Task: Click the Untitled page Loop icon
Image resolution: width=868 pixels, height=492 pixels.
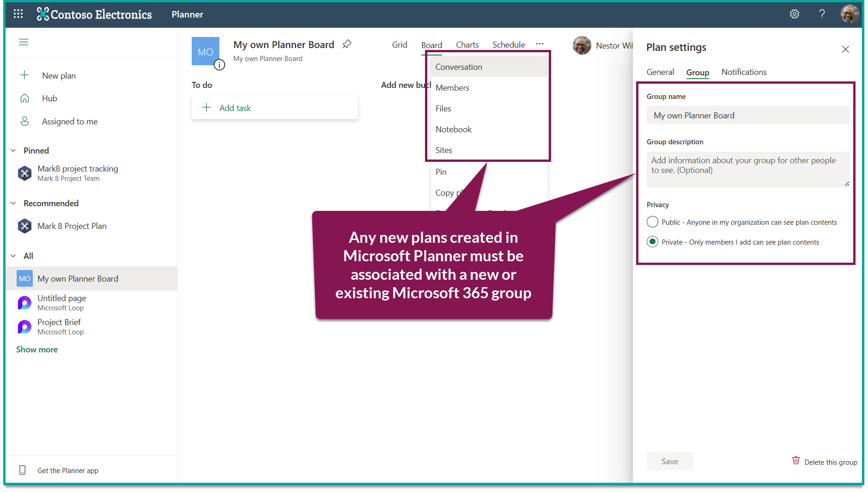Action: tap(24, 303)
